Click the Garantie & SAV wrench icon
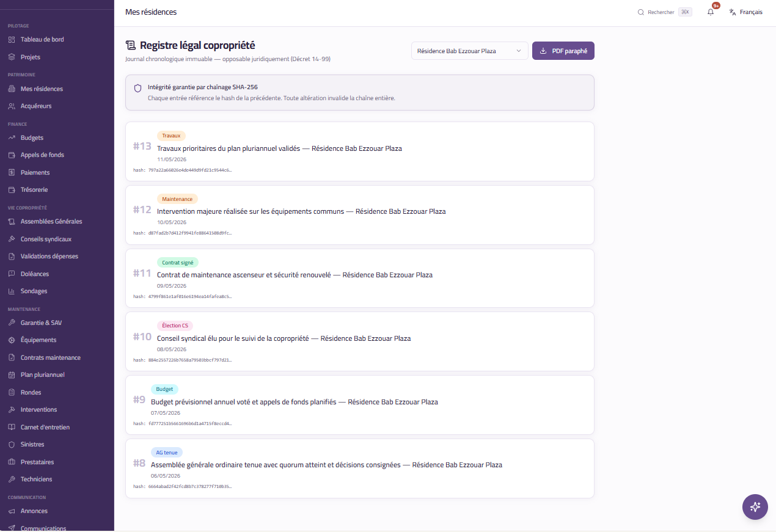The width and height of the screenshot is (776, 532). 12,323
